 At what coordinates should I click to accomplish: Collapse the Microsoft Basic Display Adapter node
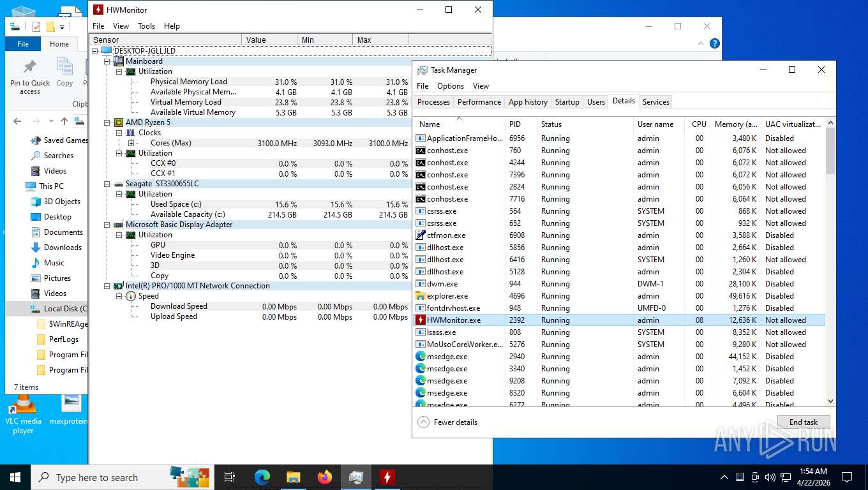[x=107, y=225]
